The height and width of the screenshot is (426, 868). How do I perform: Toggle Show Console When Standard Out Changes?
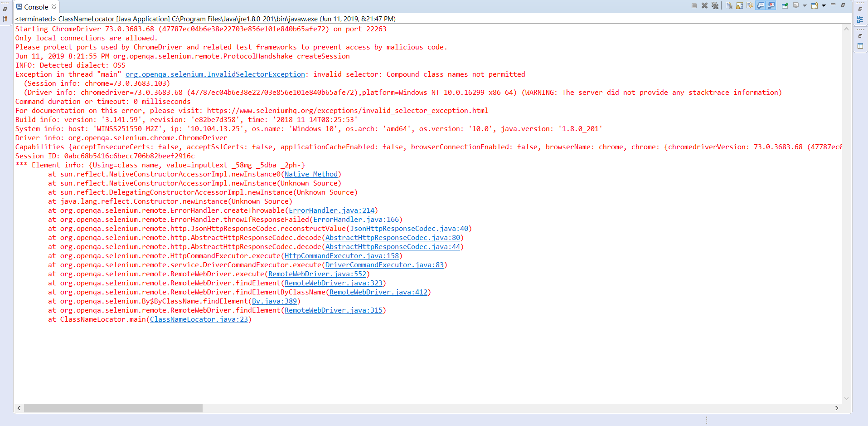761,6
